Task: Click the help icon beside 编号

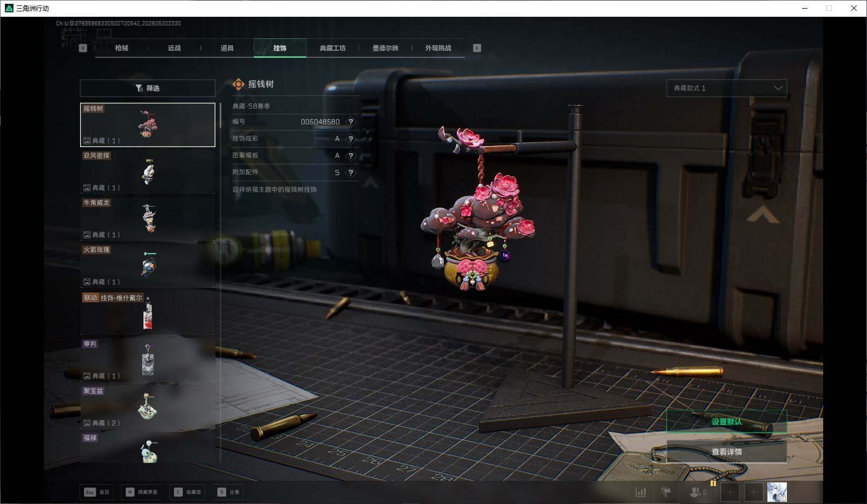Action: point(351,122)
